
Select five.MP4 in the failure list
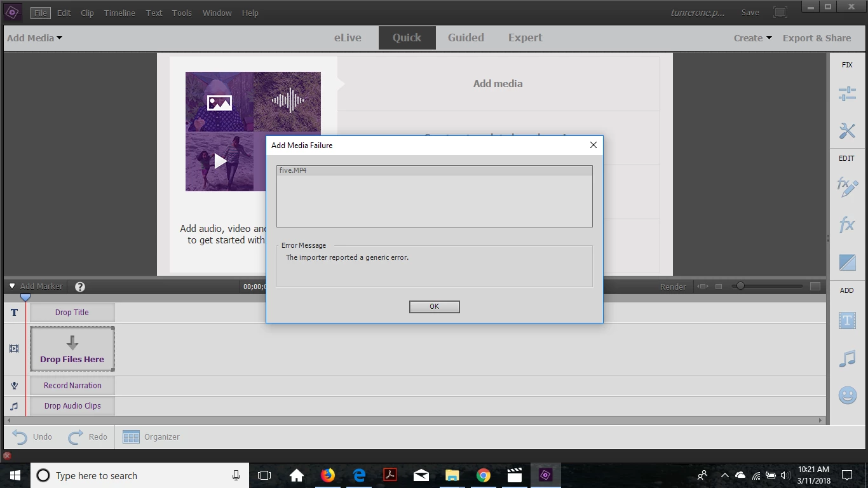[435, 170]
